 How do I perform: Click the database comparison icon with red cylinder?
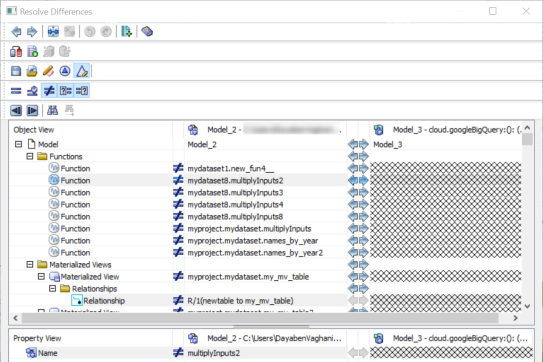click(x=16, y=52)
